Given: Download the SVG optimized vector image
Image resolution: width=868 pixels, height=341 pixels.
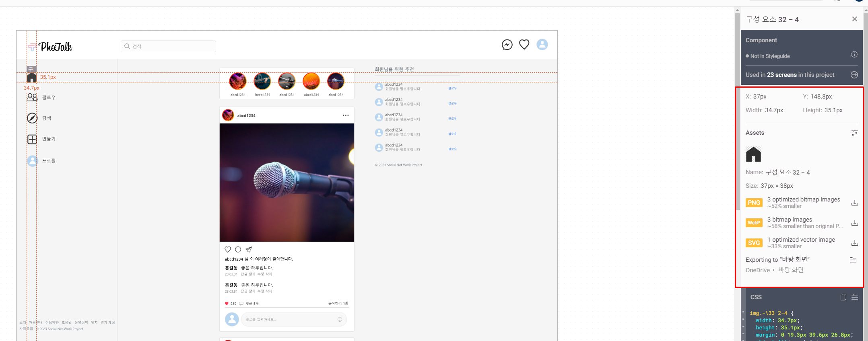Looking at the screenshot, I should click(855, 243).
